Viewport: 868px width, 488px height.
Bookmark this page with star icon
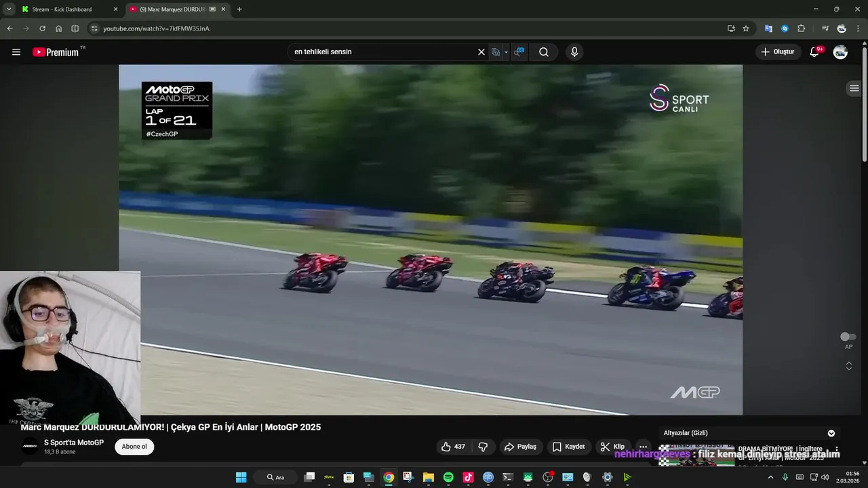[746, 28]
